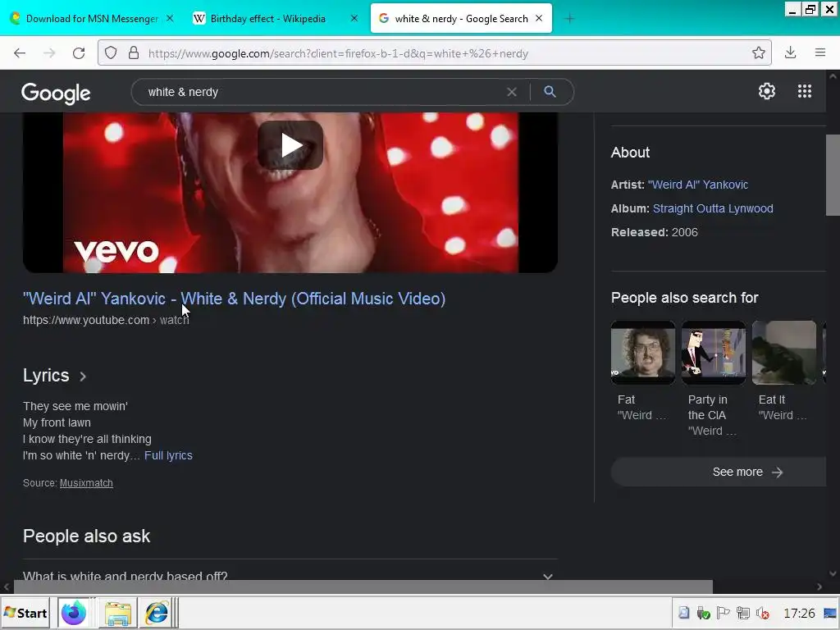Image resolution: width=840 pixels, height=630 pixels.
Task: Select white & nerdy Google Search tab
Action: click(461, 19)
